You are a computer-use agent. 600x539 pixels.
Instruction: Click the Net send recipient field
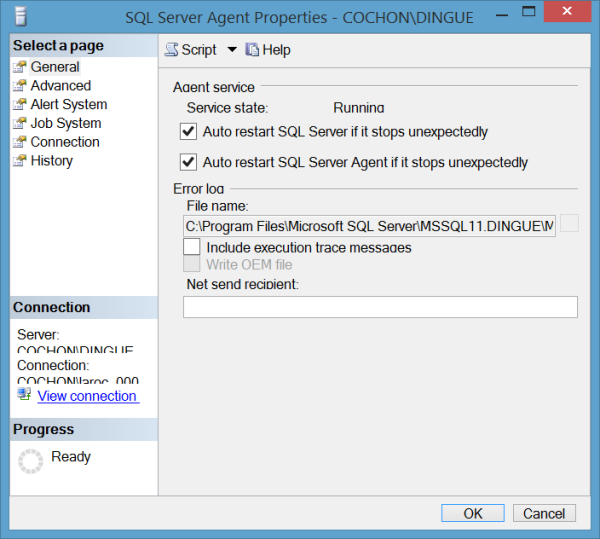(x=380, y=307)
